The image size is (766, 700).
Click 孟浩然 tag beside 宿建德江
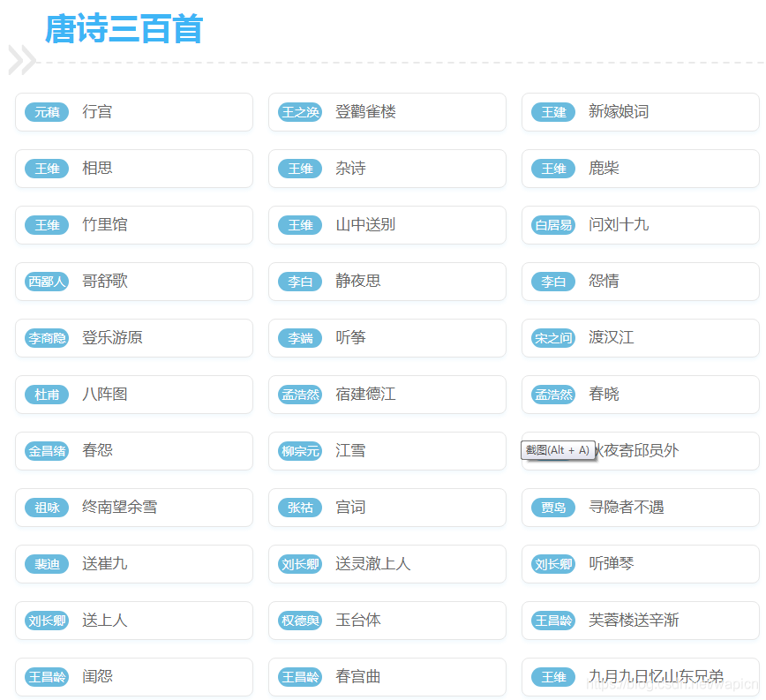tap(300, 395)
